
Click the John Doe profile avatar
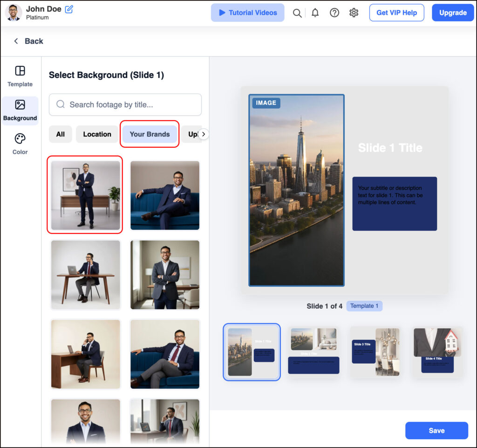coord(14,13)
